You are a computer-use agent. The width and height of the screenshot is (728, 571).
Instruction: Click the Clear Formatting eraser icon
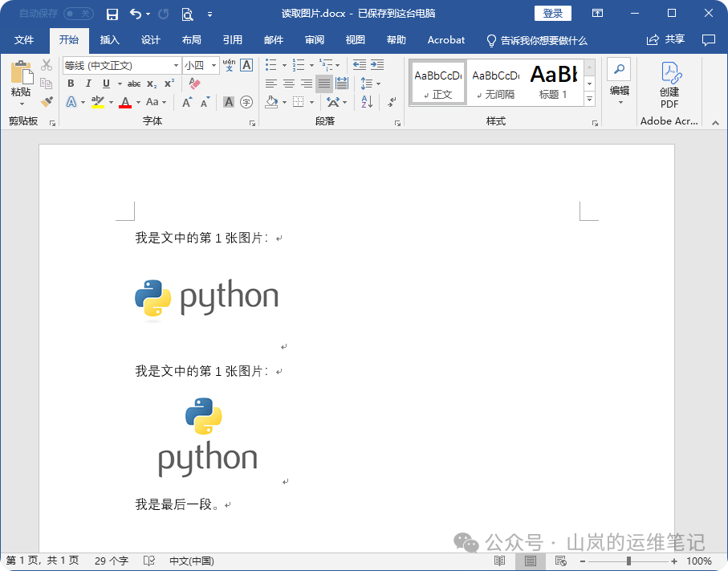[194, 84]
